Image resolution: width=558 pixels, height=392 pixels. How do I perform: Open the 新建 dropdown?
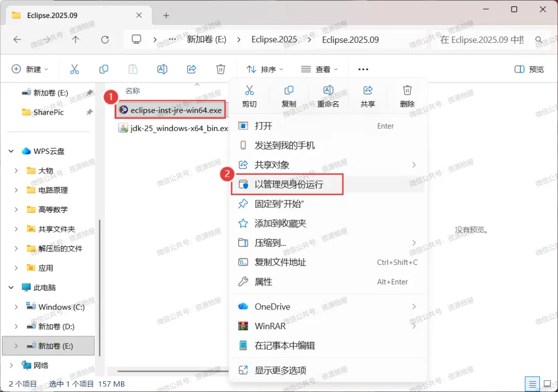tap(30, 69)
